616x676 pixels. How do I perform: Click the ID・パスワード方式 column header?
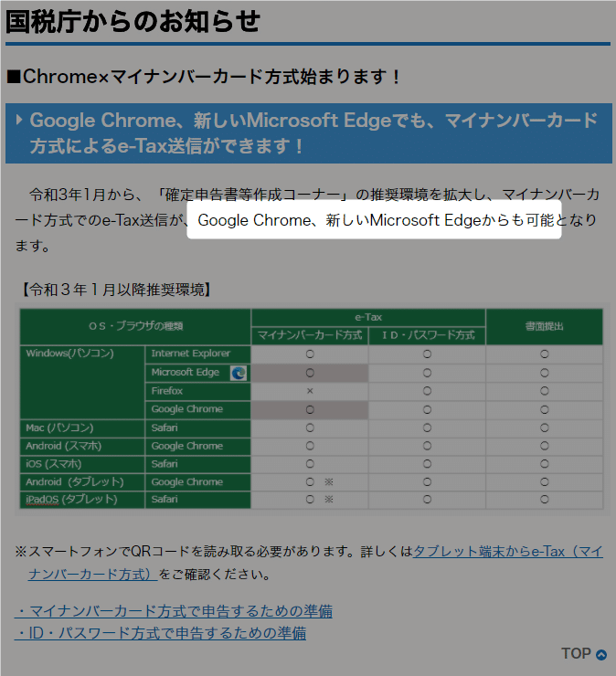427,335
